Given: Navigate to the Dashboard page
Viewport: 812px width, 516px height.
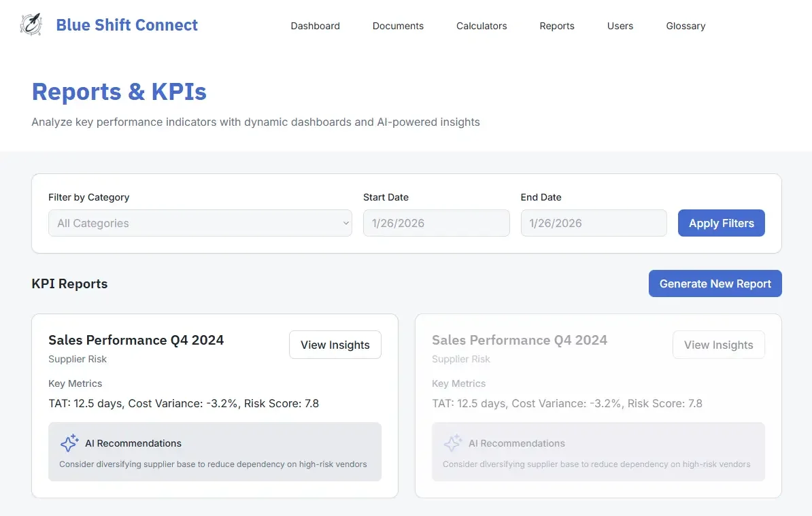Looking at the screenshot, I should 315,26.
